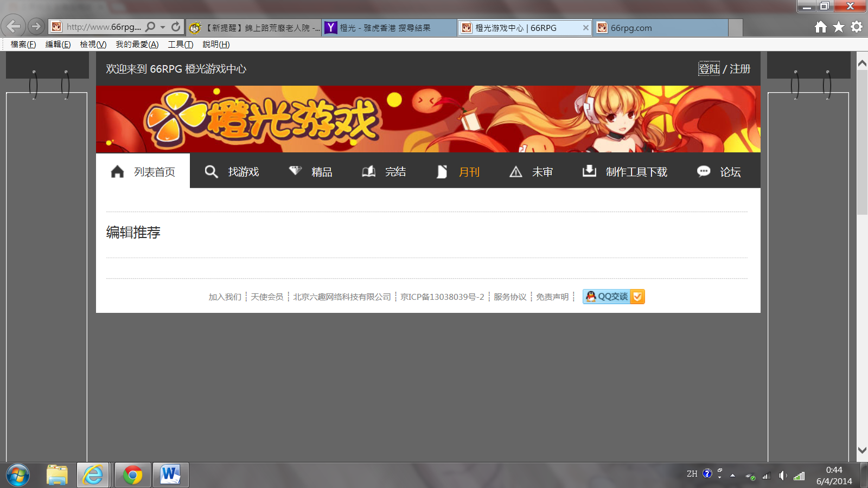Click the download icon beside 制作工具下载
This screenshot has width=868, height=488.
point(589,171)
